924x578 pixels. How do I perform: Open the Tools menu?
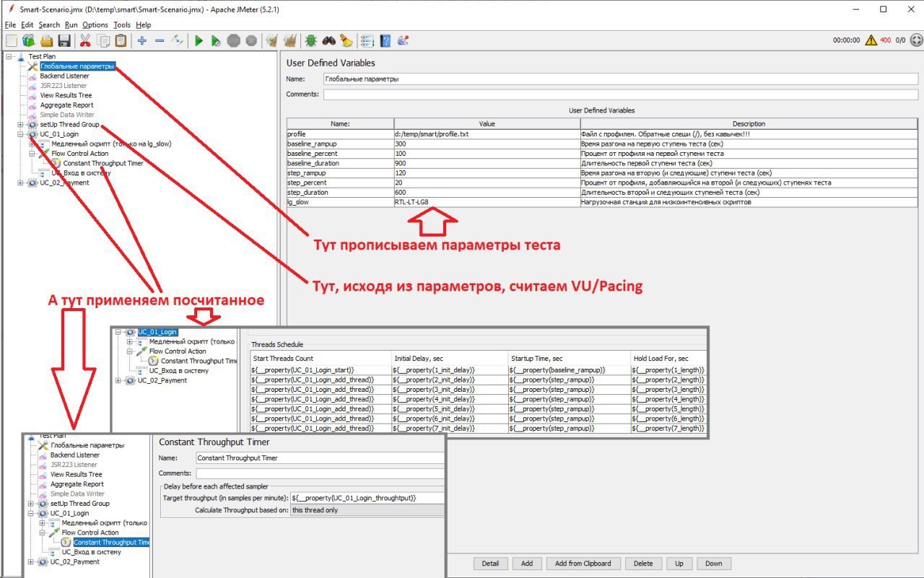123,25
